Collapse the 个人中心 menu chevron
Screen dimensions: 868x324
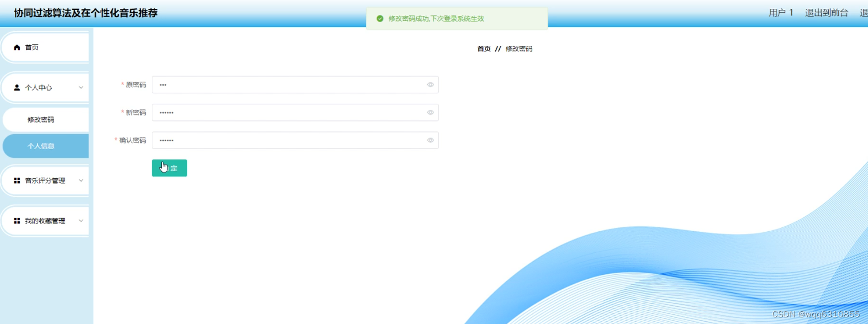click(81, 88)
